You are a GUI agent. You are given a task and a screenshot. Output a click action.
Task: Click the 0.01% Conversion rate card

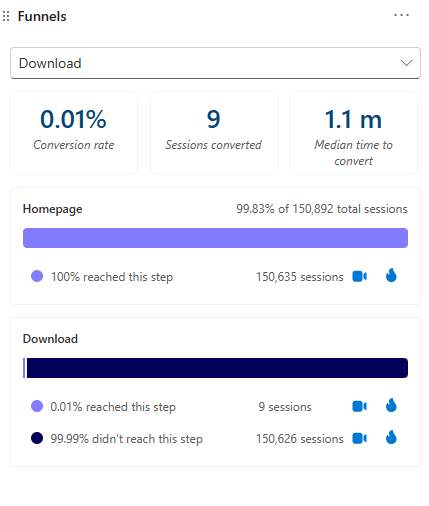(74, 133)
